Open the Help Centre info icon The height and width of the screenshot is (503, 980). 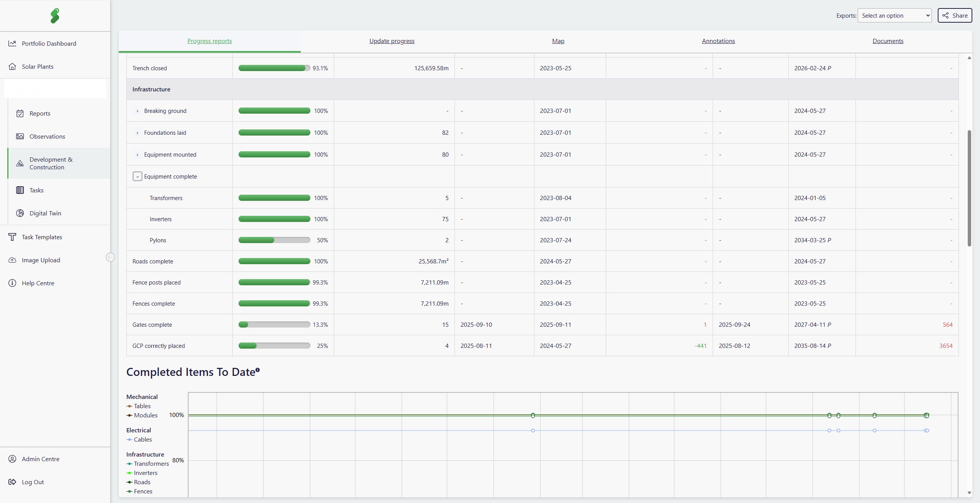pyautogui.click(x=12, y=283)
